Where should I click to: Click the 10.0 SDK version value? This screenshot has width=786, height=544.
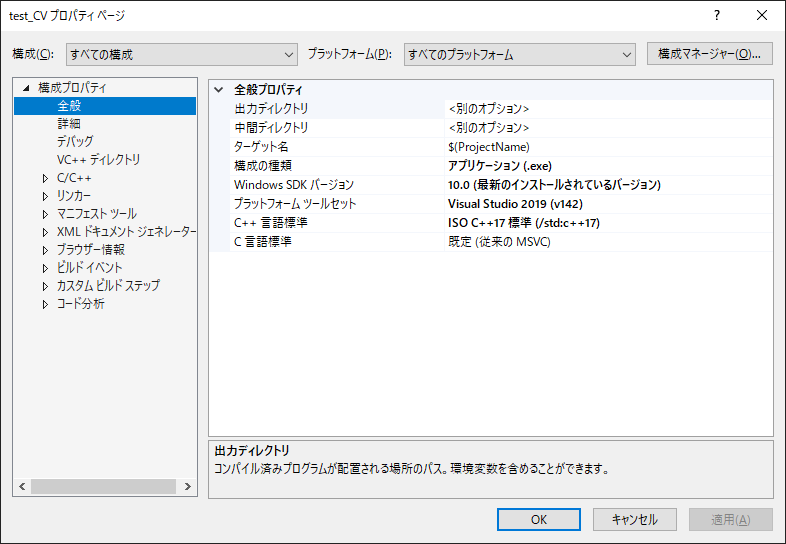(x=554, y=185)
